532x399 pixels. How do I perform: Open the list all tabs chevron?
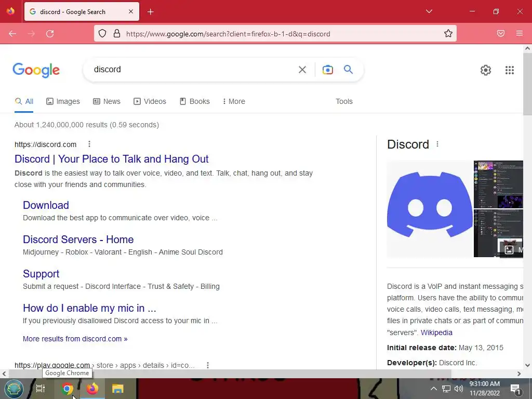point(429,11)
